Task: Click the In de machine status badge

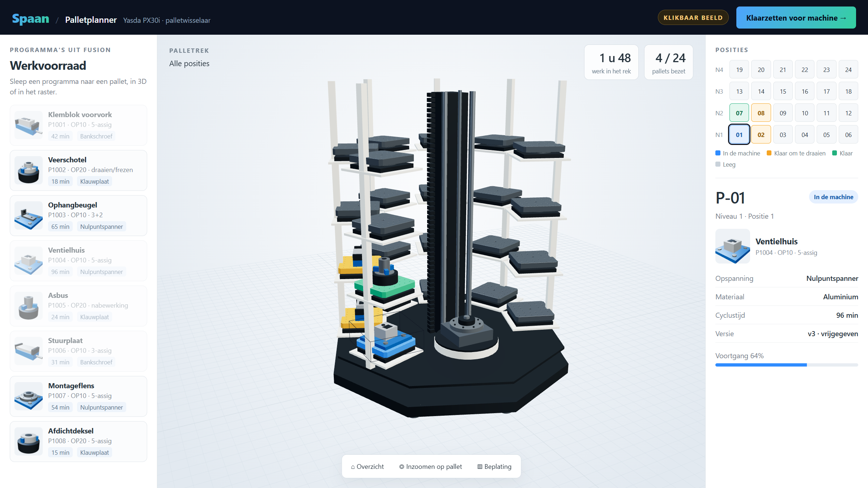Action: coord(833,197)
